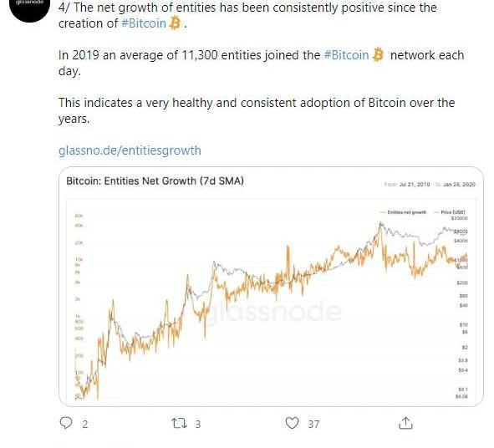This screenshot has width=494, height=448.
Task: Click the reply count number 2
Action: coord(84,424)
